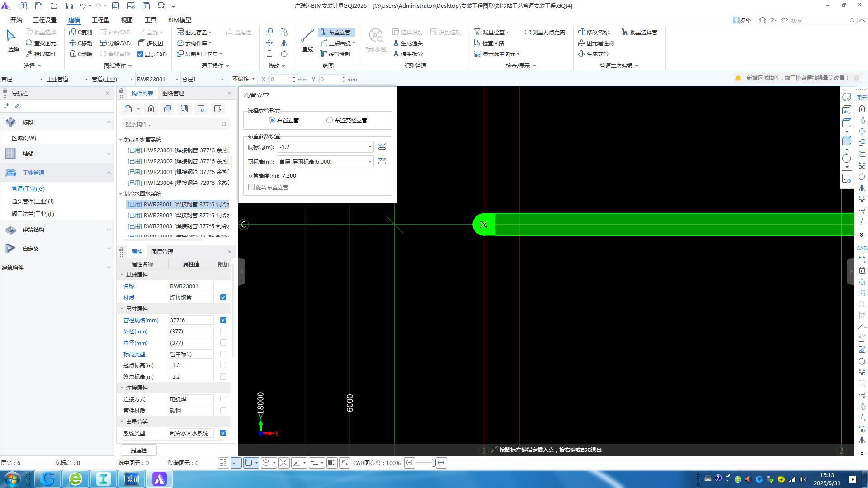
Task: Click the C复制 copy tool
Action: coord(80,32)
